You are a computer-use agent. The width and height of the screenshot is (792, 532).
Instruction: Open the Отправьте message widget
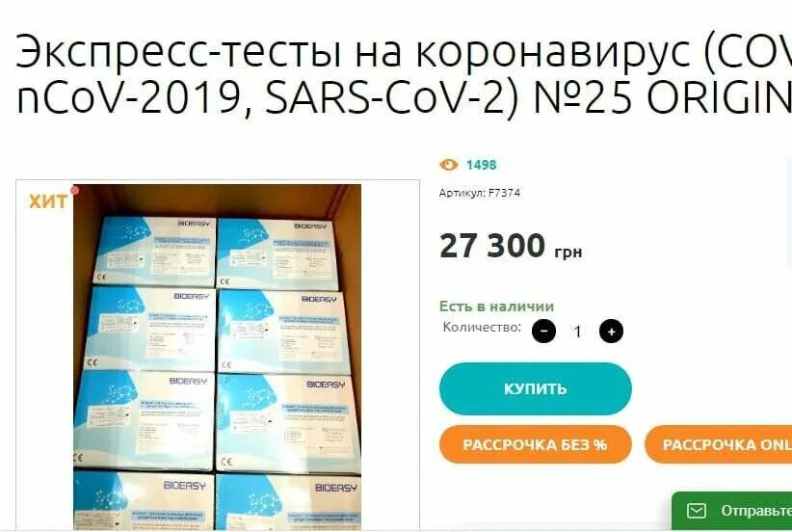(x=732, y=511)
